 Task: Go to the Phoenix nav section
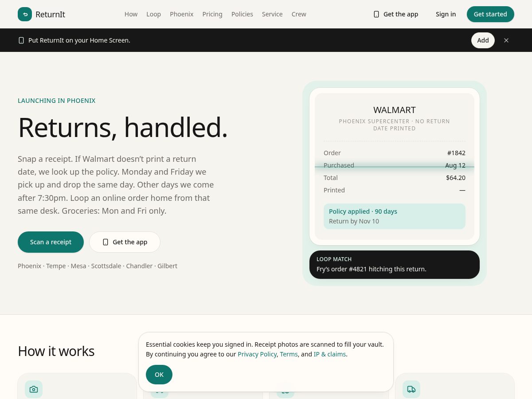tap(181, 14)
